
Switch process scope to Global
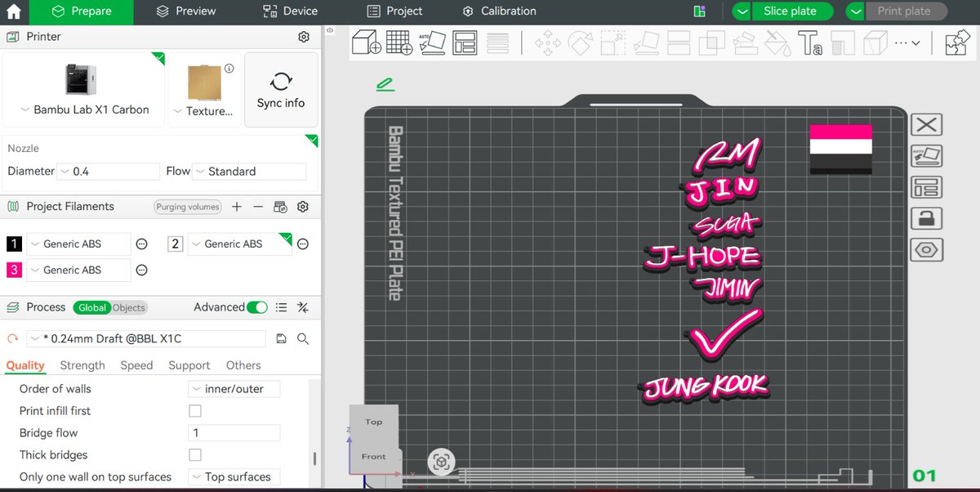tap(92, 307)
